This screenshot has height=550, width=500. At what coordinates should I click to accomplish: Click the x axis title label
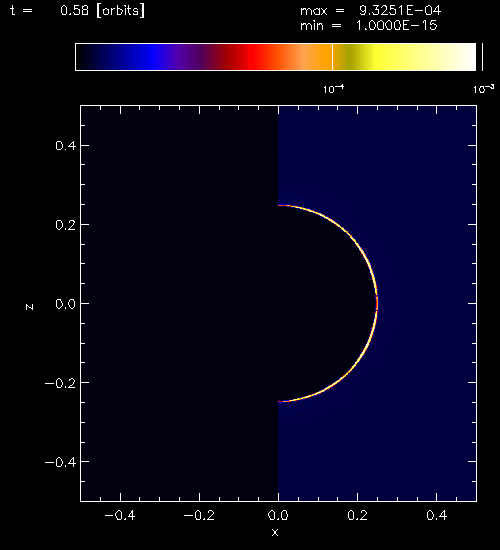(275, 532)
